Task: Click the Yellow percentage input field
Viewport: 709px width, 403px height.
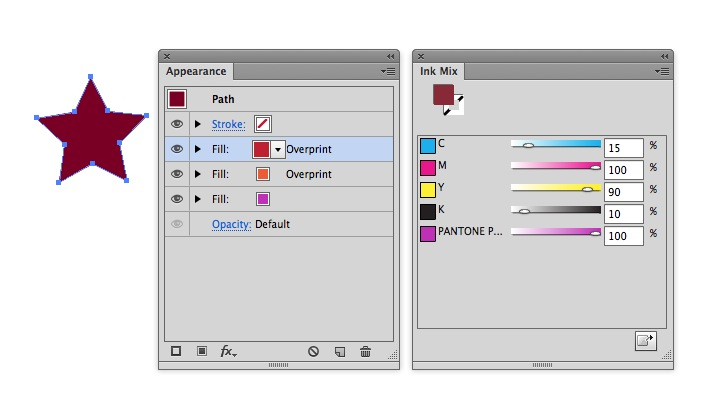Action: coord(624,190)
